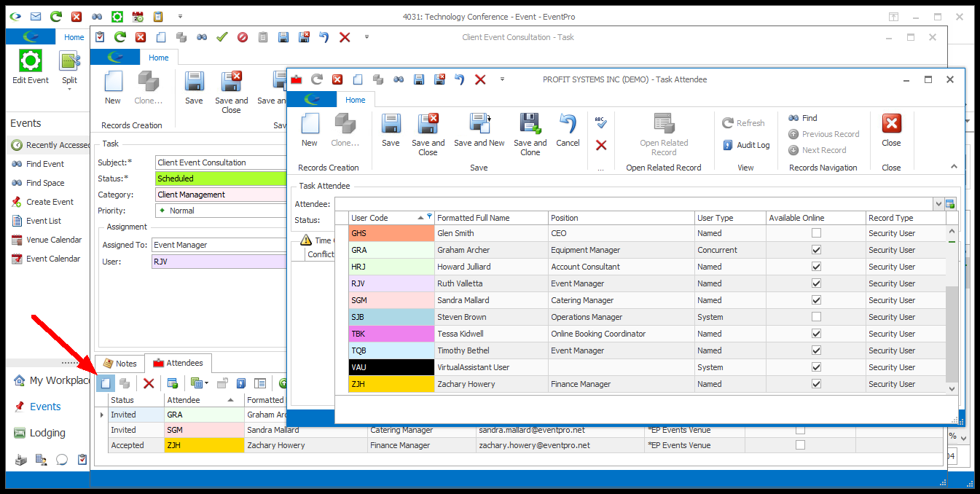980x494 pixels.
Task: Click Find in Records Navigation group
Action: tap(802, 118)
